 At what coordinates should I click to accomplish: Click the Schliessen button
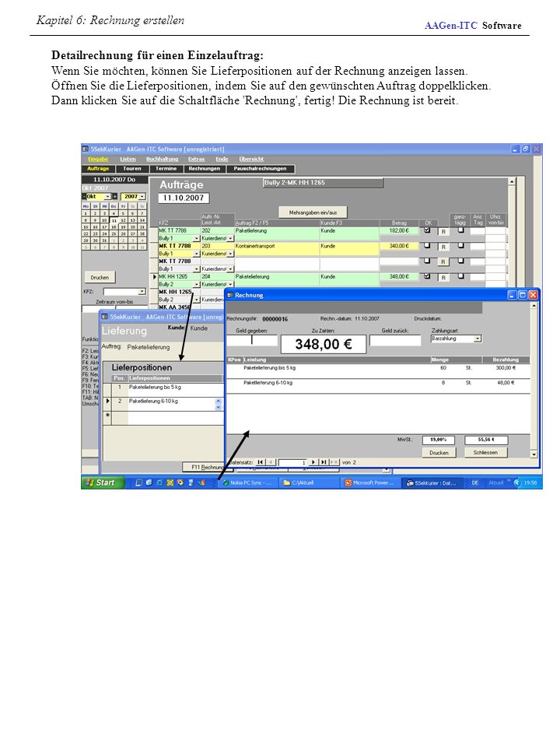tap(485, 453)
